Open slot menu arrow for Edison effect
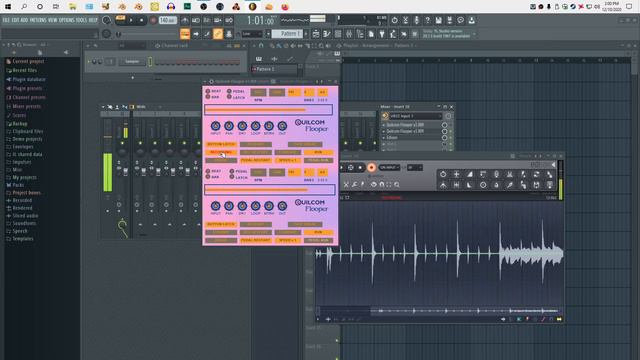The width and height of the screenshot is (640, 360). click(384, 138)
